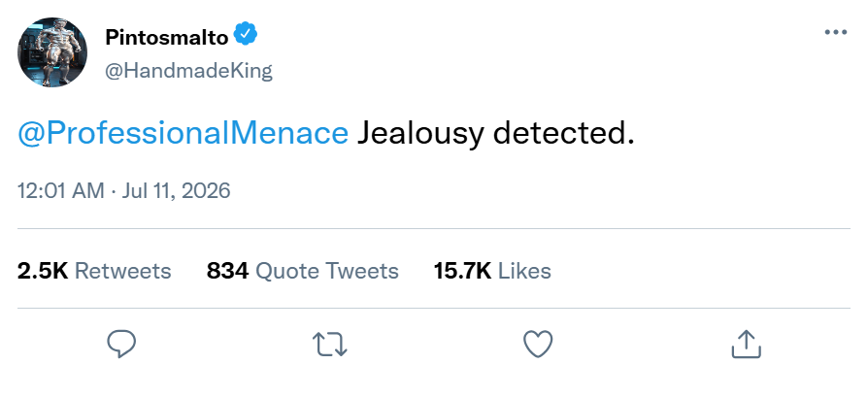Like the tweet with the heart icon
Viewport: 868px width, 397px height.
click(538, 344)
